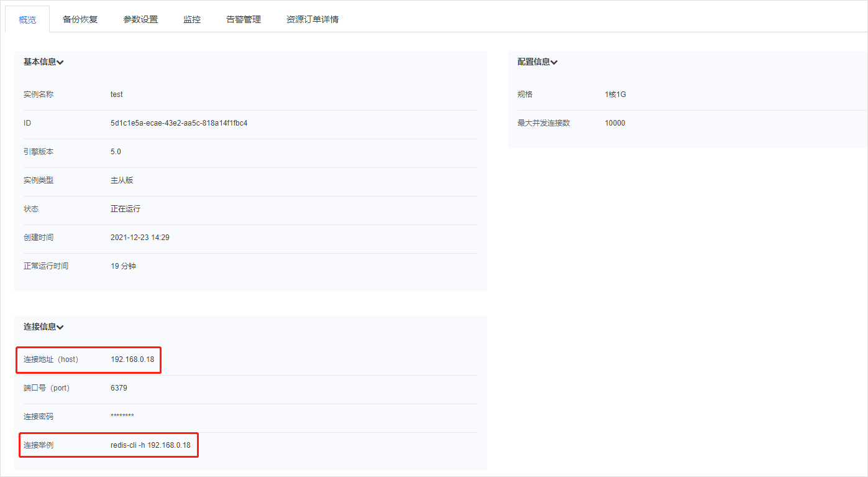The height and width of the screenshot is (477, 868).
Task: Open the 概览 tab
Action: pos(27,19)
